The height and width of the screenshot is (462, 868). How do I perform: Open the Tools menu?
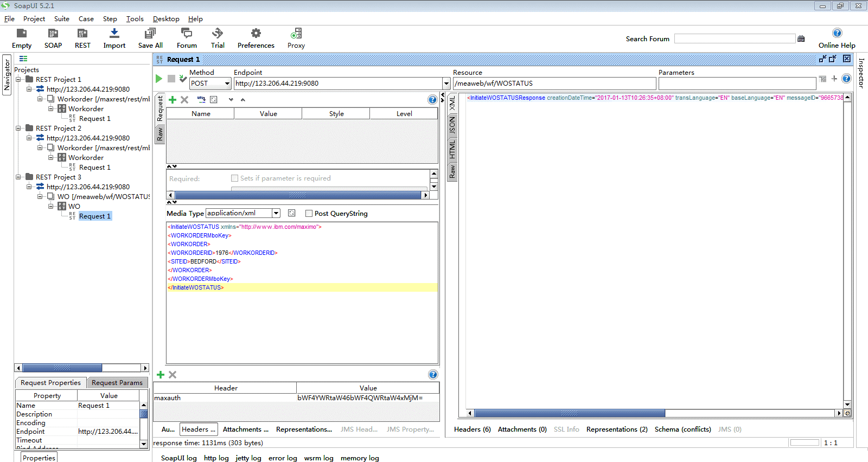pyautogui.click(x=135, y=18)
